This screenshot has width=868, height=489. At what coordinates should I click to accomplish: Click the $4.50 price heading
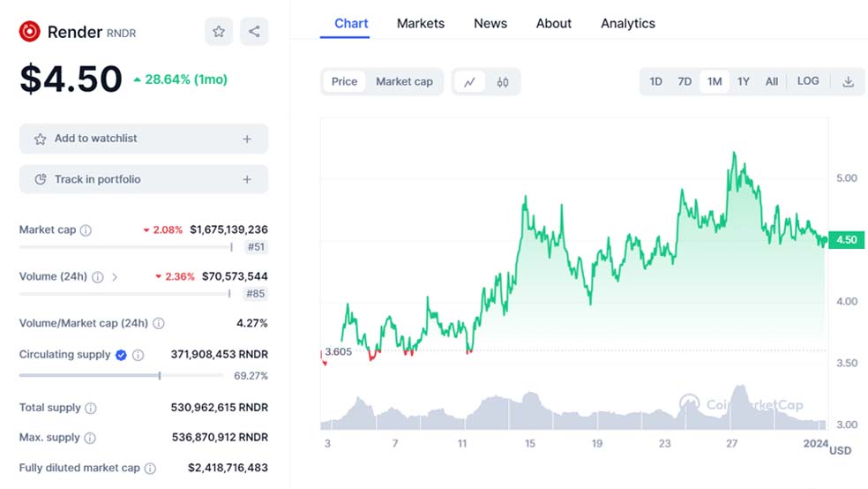[x=71, y=79]
